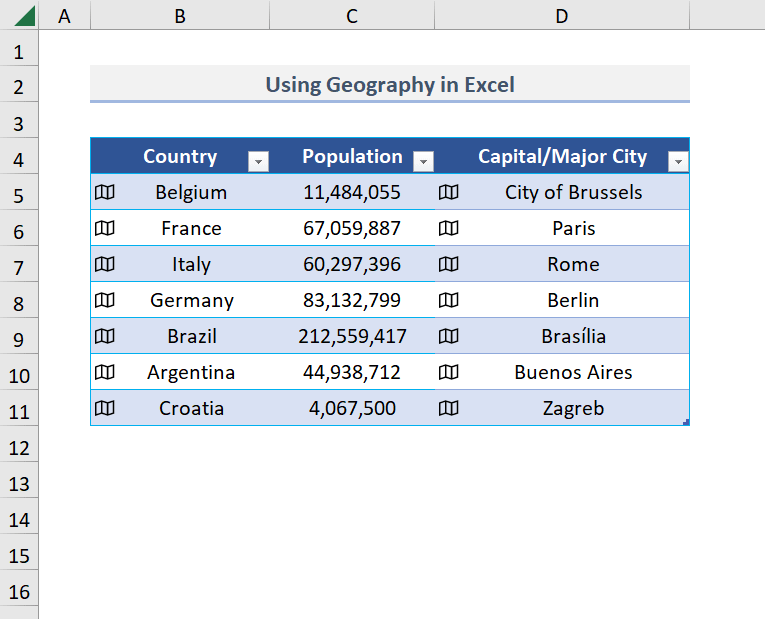Click the table resize handle at bottom-right corner

(686, 423)
